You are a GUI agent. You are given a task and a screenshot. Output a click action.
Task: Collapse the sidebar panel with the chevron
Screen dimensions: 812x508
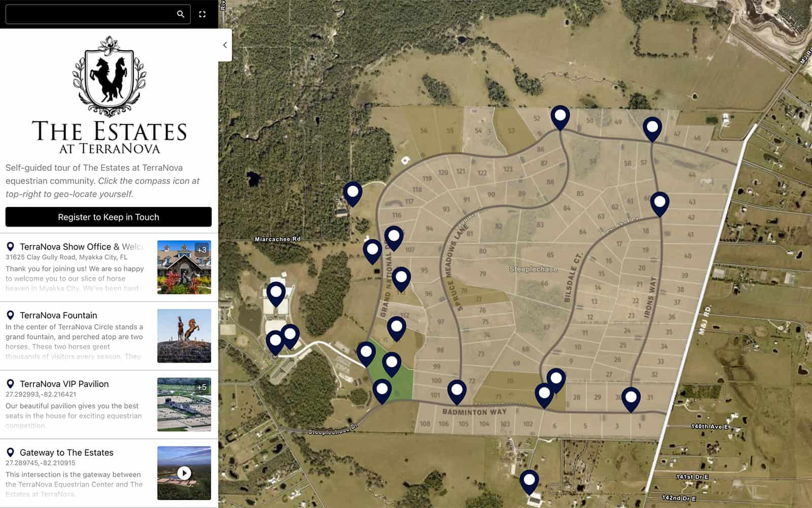[225, 45]
